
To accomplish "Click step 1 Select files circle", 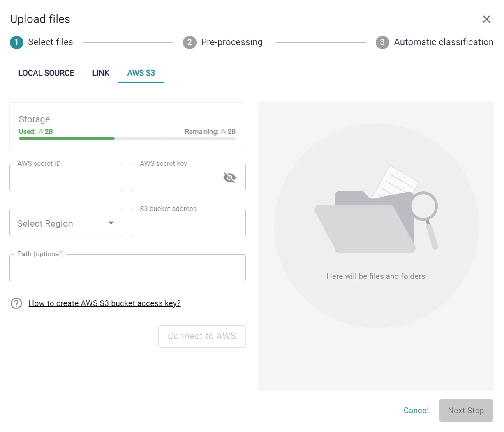I will (16, 42).
